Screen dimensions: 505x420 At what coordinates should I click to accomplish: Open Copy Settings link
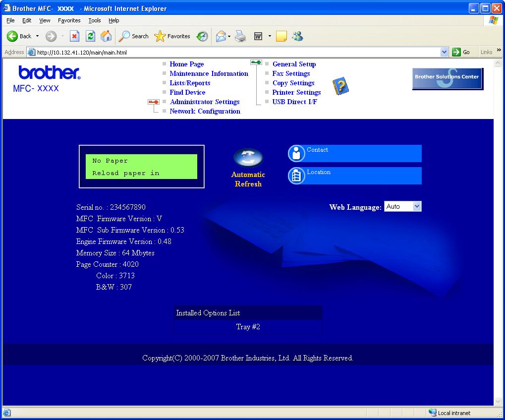click(293, 83)
